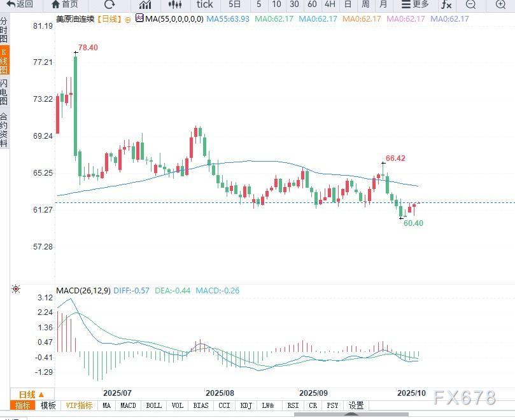The image size is (515, 420).
Task: Open the fx formula function icon
Action: click(x=446, y=5)
